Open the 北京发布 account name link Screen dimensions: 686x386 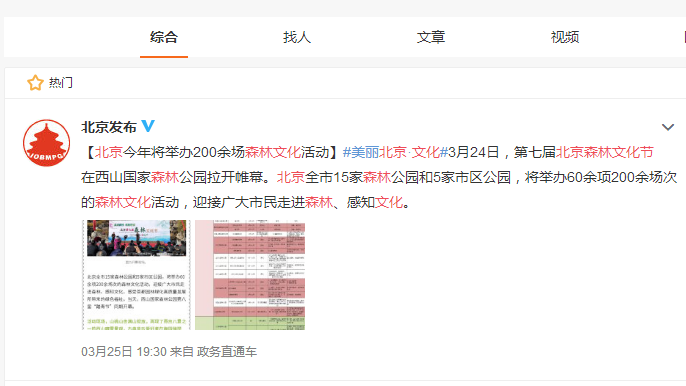tap(109, 127)
